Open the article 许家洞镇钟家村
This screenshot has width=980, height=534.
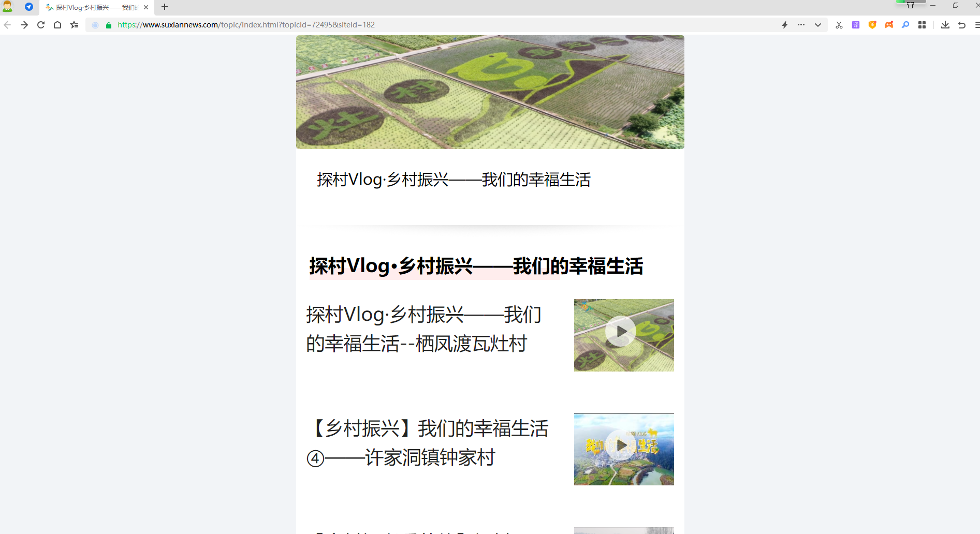point(427,443)
